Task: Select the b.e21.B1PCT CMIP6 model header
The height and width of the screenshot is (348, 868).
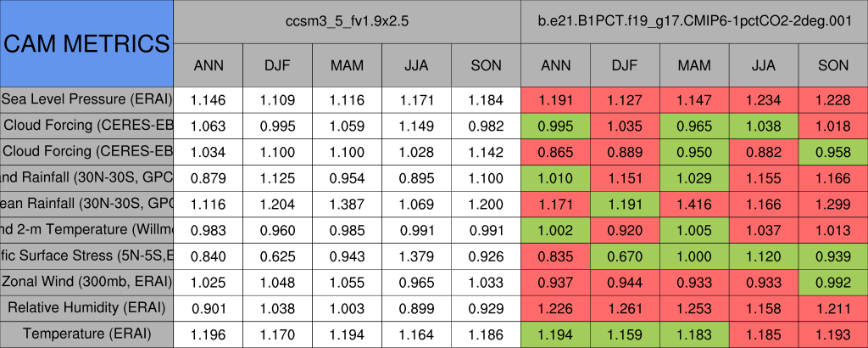Action: tap(694, 21)
